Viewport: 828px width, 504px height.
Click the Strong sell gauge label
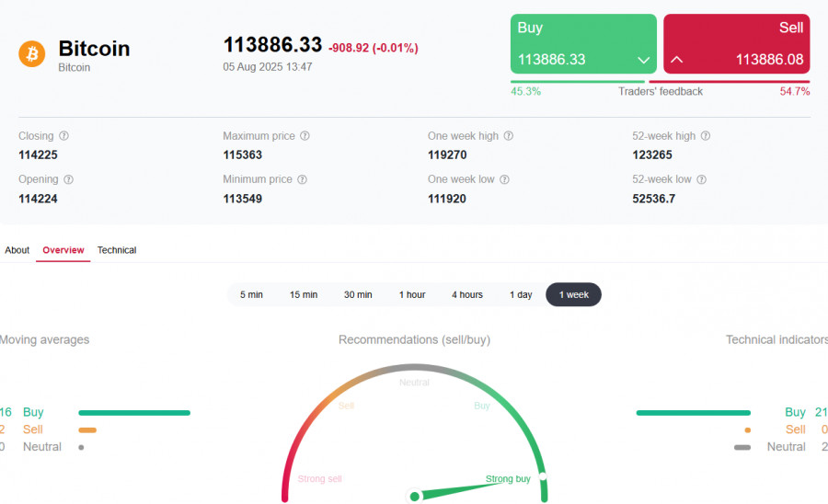coord(319,478)
